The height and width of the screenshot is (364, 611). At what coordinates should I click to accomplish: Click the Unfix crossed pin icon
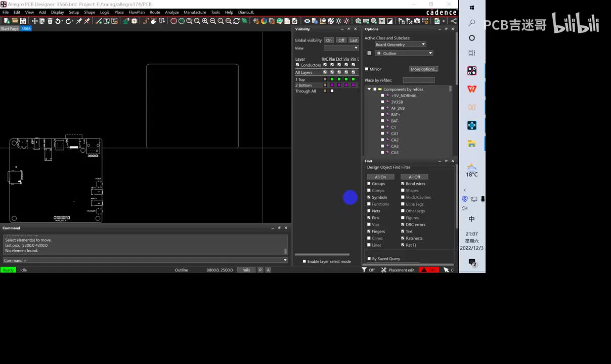(x=86, y=21)
